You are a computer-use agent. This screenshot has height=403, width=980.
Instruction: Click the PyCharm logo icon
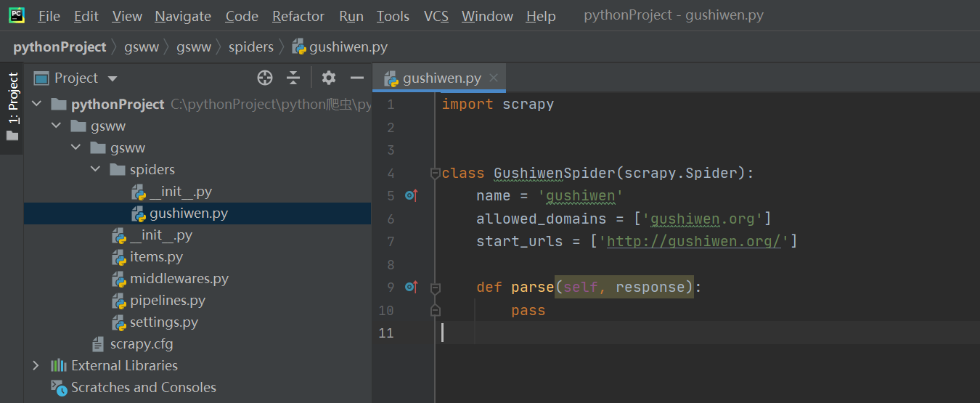(16, 15)
